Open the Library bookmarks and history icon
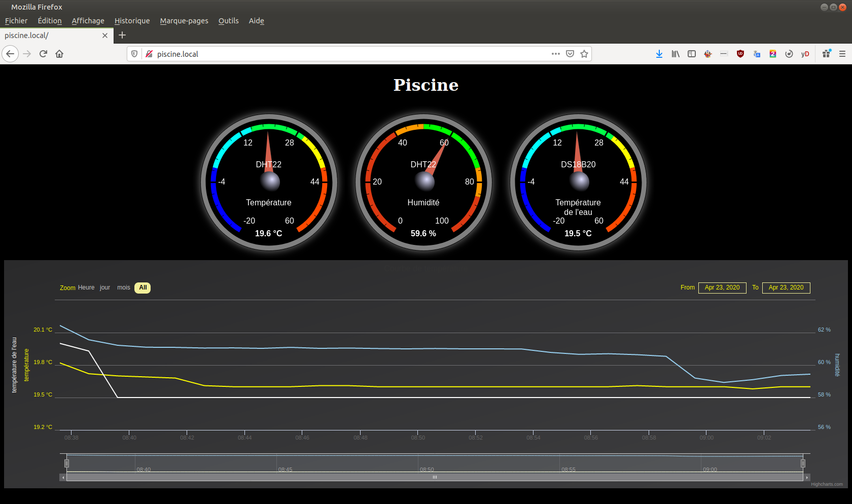The height and width of the screenshot is (504, 852). [x=675, y=54]
